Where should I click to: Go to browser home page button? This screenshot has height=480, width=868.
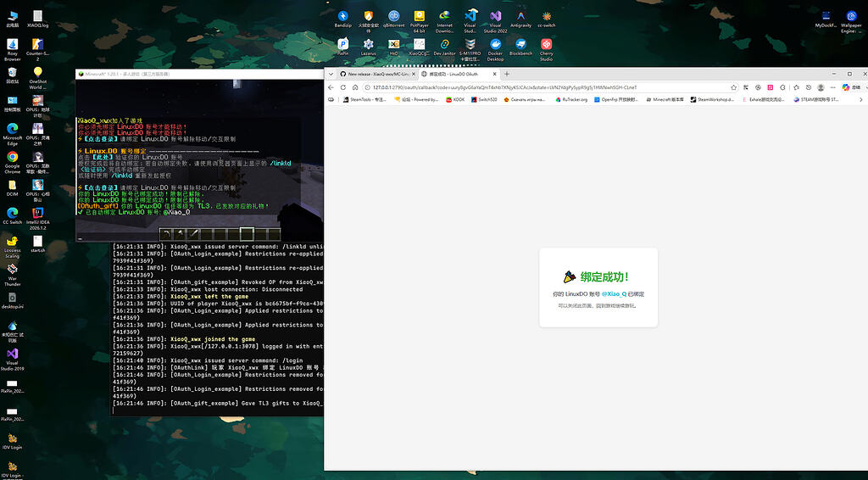point(355,87)
